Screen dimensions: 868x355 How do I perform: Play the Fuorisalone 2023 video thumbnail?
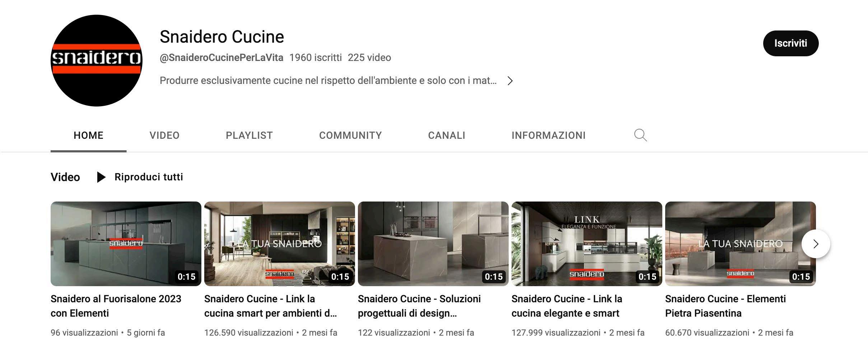coord(126,244)
